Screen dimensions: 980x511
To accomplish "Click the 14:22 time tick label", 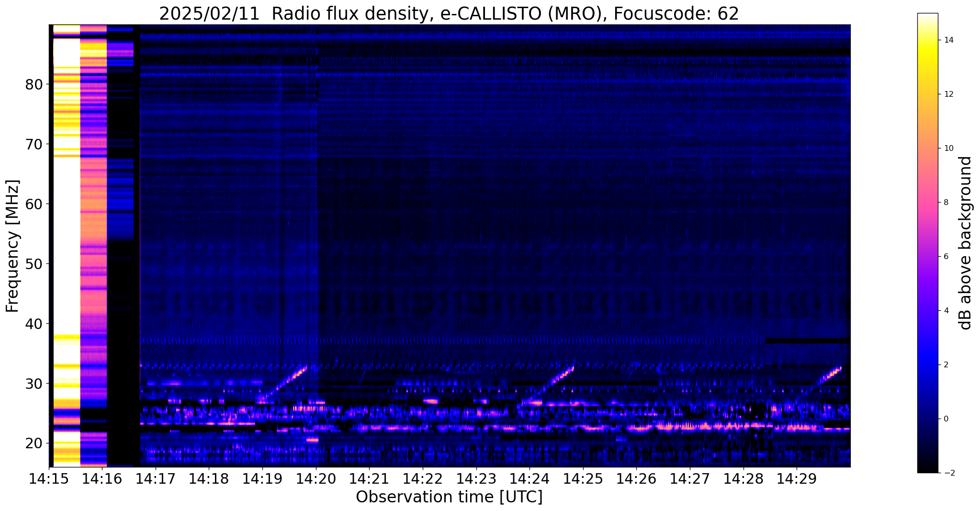I will pyautogui.click(x=423, y=479).
